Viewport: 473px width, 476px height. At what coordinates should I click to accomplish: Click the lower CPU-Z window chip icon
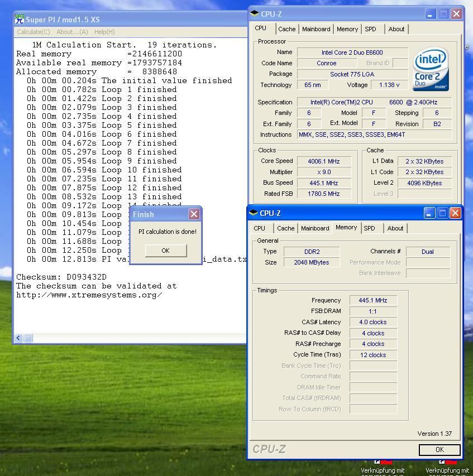point(253,213)
